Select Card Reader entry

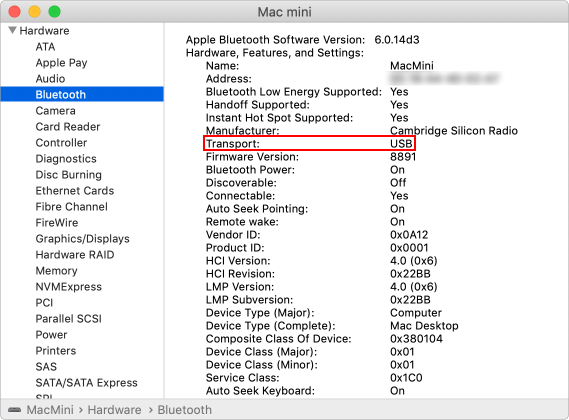tap(68, 127)
